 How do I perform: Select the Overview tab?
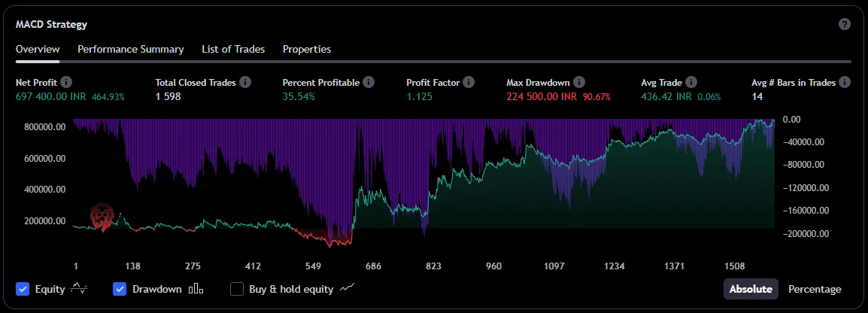click(38, 49)
